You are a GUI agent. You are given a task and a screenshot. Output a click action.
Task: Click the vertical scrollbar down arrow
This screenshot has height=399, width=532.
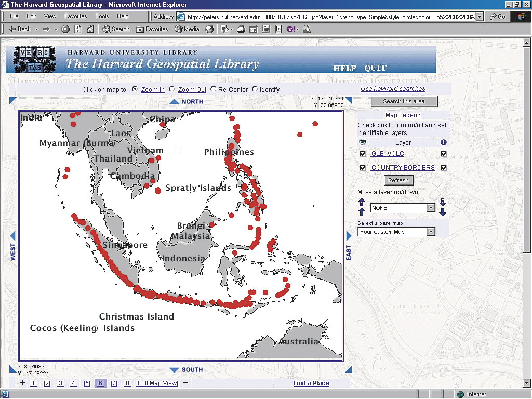pyautogui.click(x=527, y=383)
